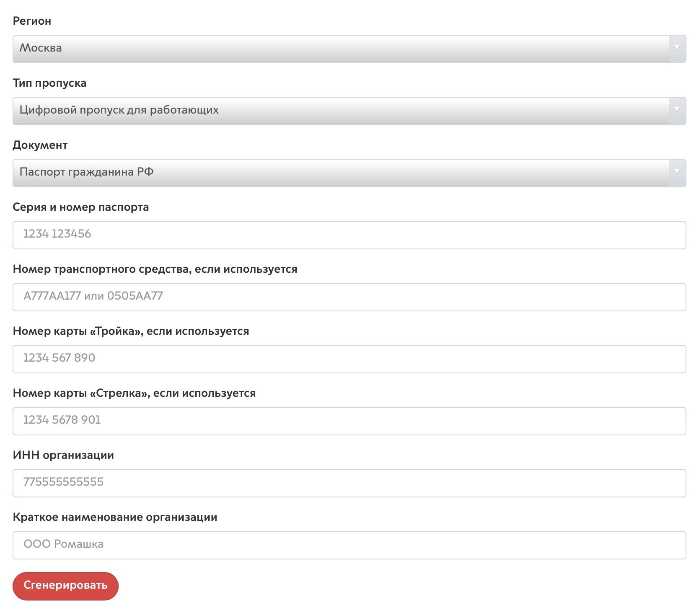Click the 'ИНН организации' label text
This screenshot has height=616, width=699.
tap(63, 455)
